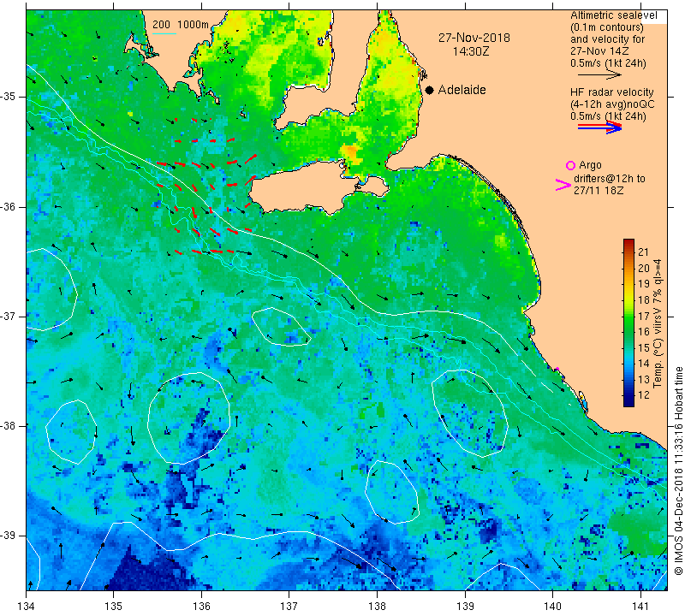Click the latitude axis label '-39'
The height and width of the screenshot is (616, 685).
click(9, 536)
